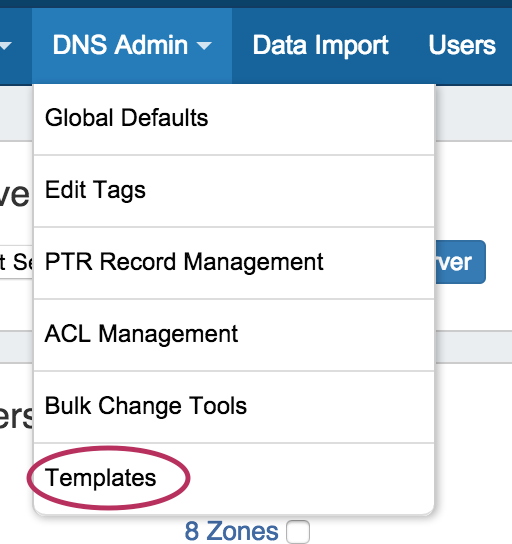The height and width of the screenshot is (544, 512).
Task: Open the DNS Admin navigation menu
Action: coord(132,45)
